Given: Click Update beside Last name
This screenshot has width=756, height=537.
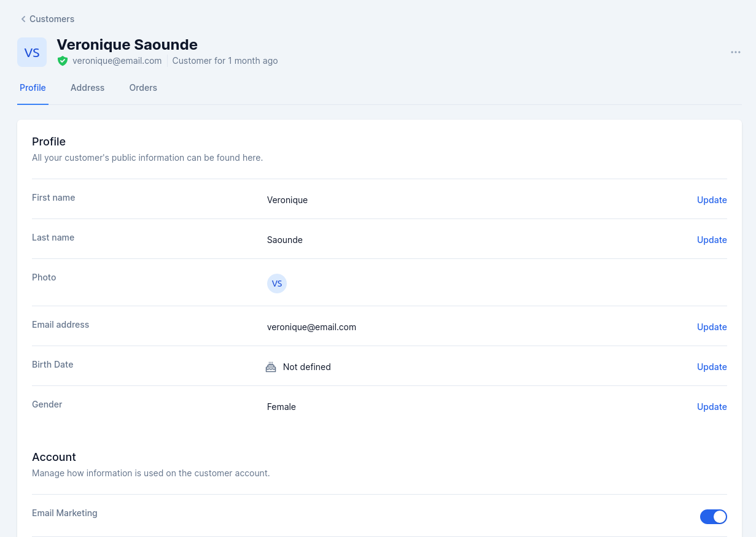Looking at the screenshot, I should [712, 239].
